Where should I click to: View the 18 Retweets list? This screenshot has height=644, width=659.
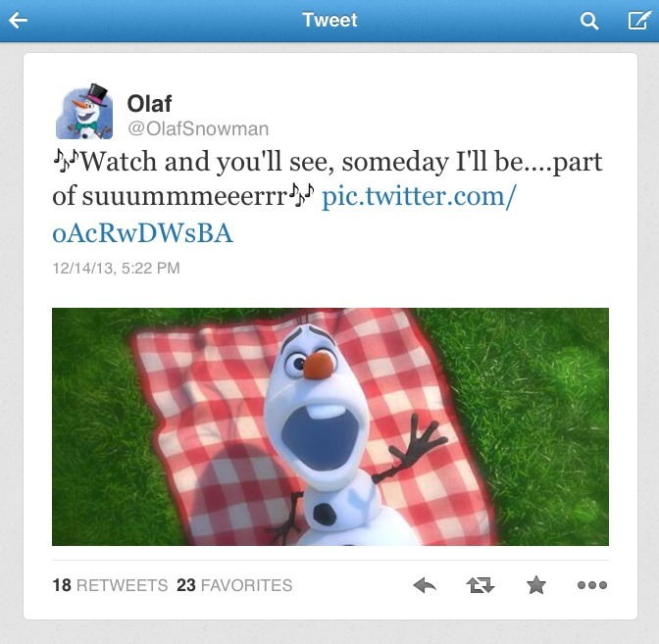click(110, 585)
